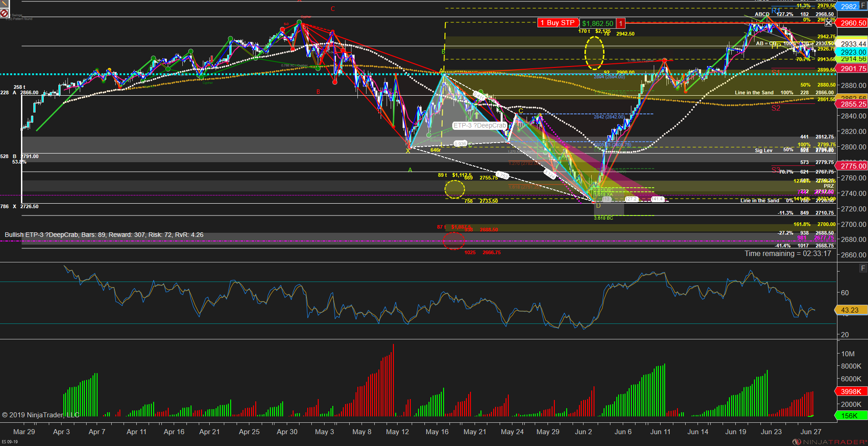Click the ABCD pattern label

pyautogui.click(x=762, y=14)
